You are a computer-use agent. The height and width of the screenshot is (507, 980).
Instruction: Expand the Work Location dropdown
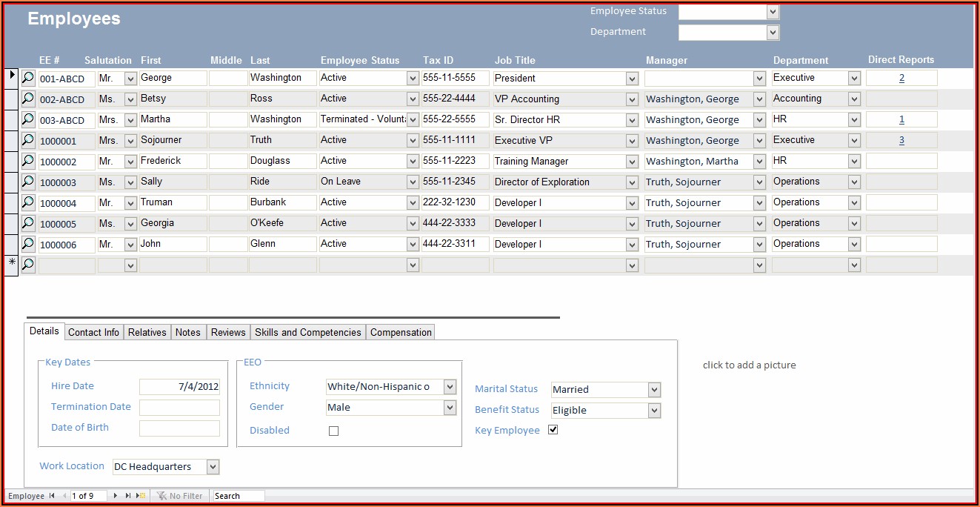coord(213,467)
